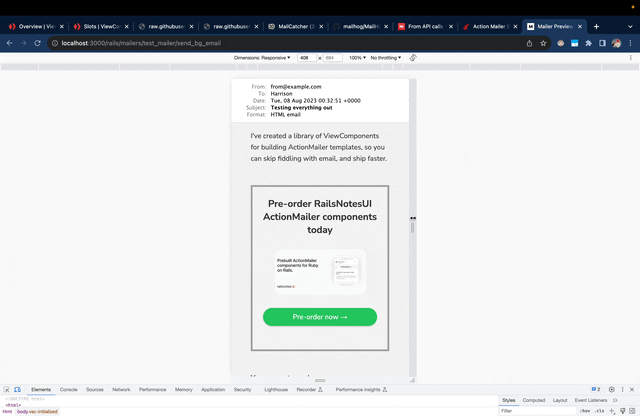This screenshot has width=640, height=416.
Task: Select the Elements panel tab
Action: coord(41,389)
